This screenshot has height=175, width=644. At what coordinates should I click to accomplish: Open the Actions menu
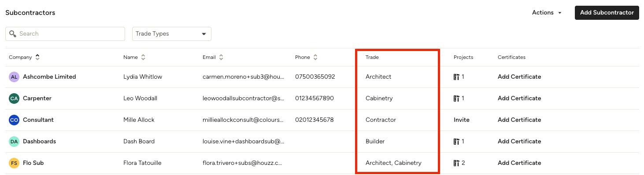[547, 12]
